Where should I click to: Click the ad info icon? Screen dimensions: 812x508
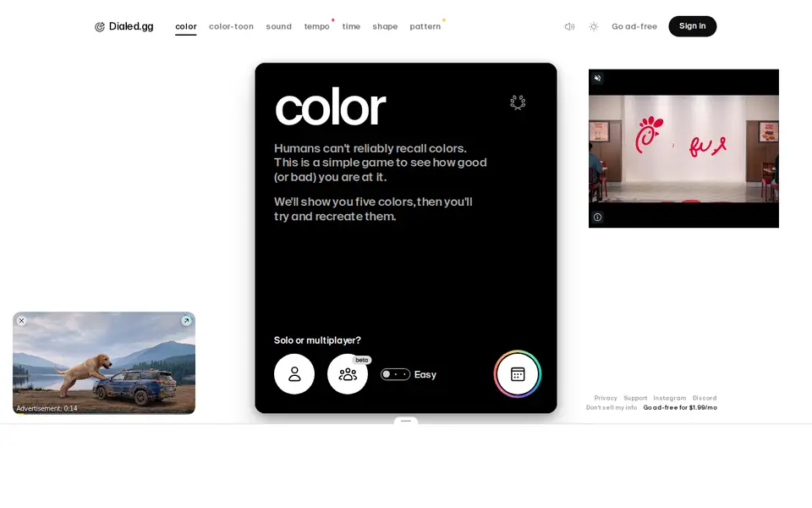597,218
